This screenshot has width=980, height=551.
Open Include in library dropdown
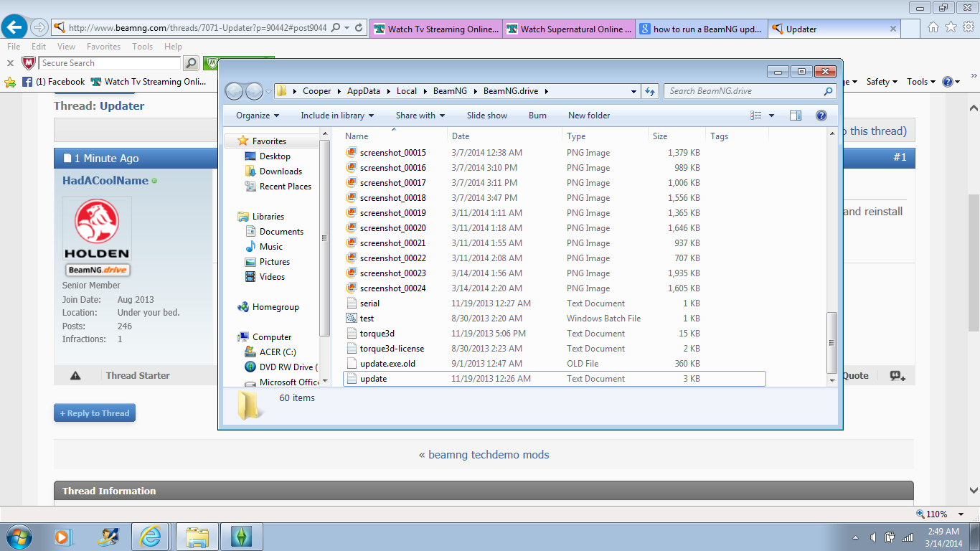(337, 116)
